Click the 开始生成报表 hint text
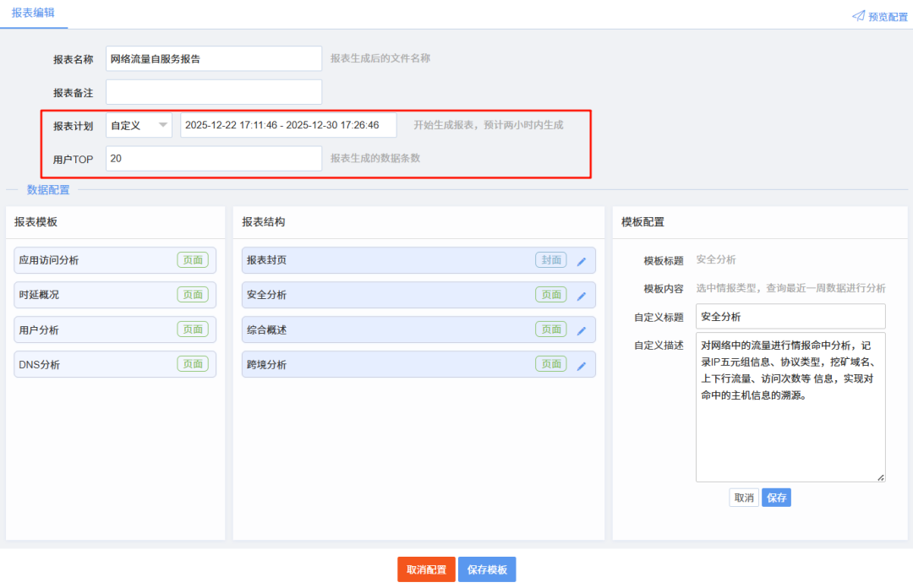 488,125
